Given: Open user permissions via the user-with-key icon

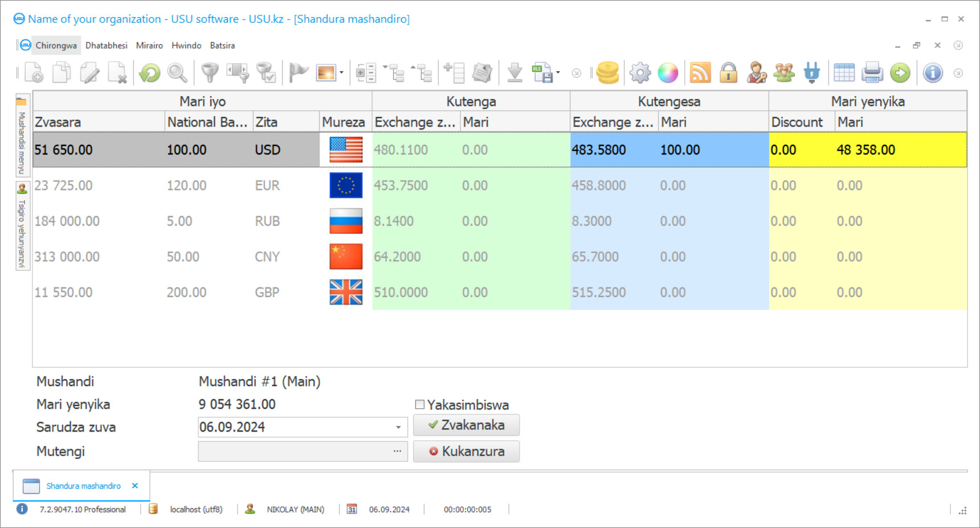Looking at the screenshot, I should point(756,72).
